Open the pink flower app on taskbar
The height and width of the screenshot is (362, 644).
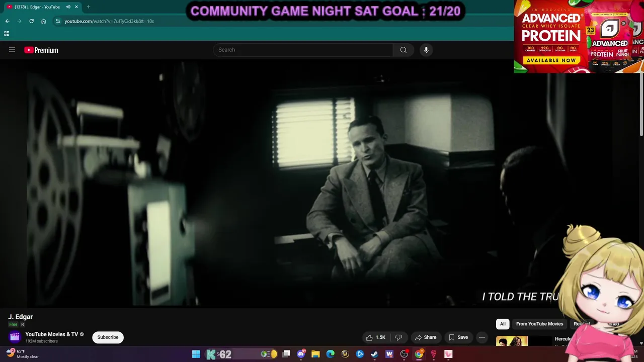[x=448, y=354]
